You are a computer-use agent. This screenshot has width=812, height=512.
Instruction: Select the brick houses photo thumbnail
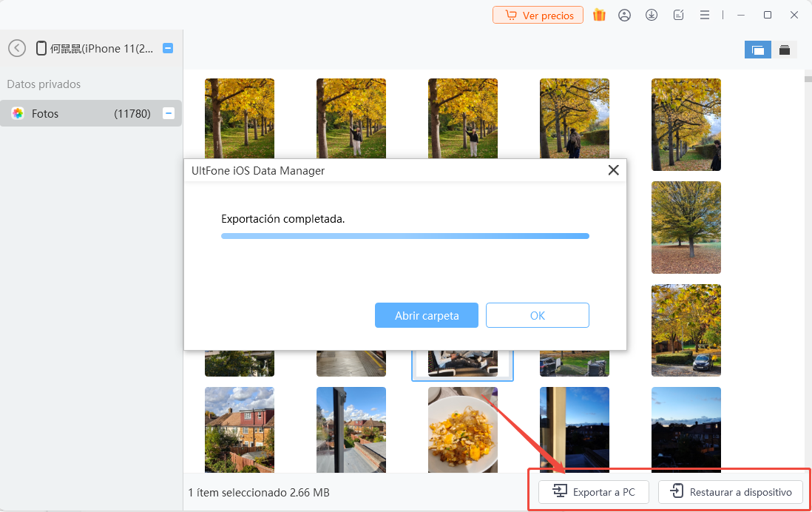240,430
